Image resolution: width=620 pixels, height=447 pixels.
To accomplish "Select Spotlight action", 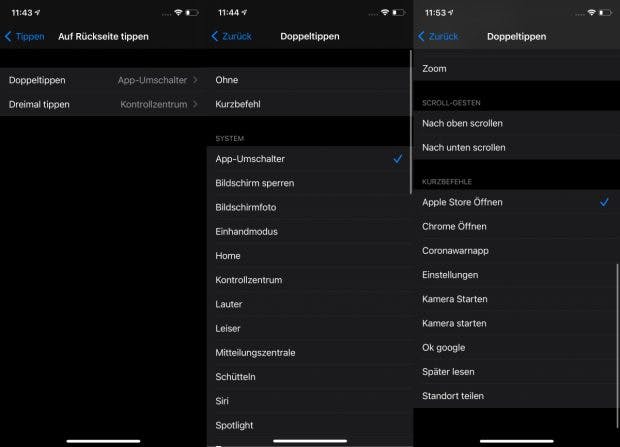I will point(310,425).
